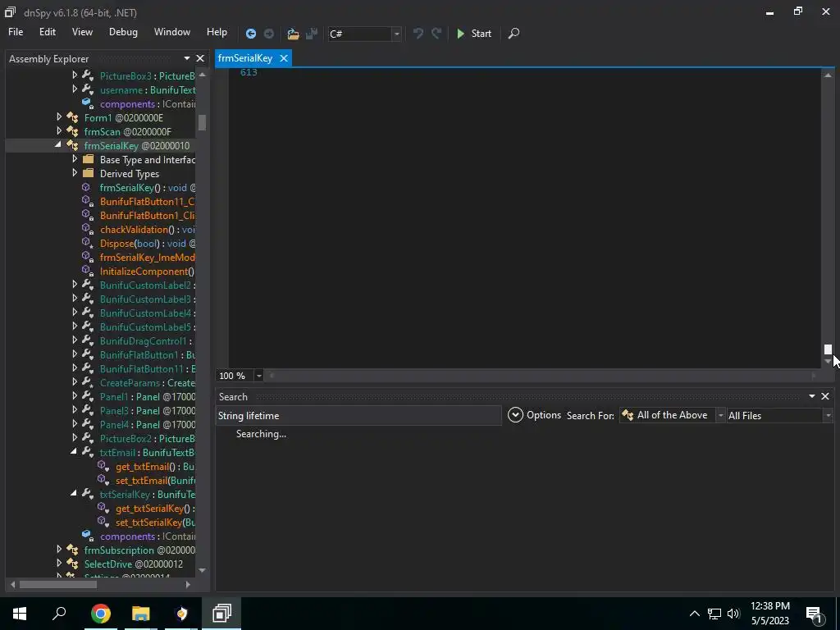Expand the Derived Types folder
The image size is (840, 630).
(75, 173)
